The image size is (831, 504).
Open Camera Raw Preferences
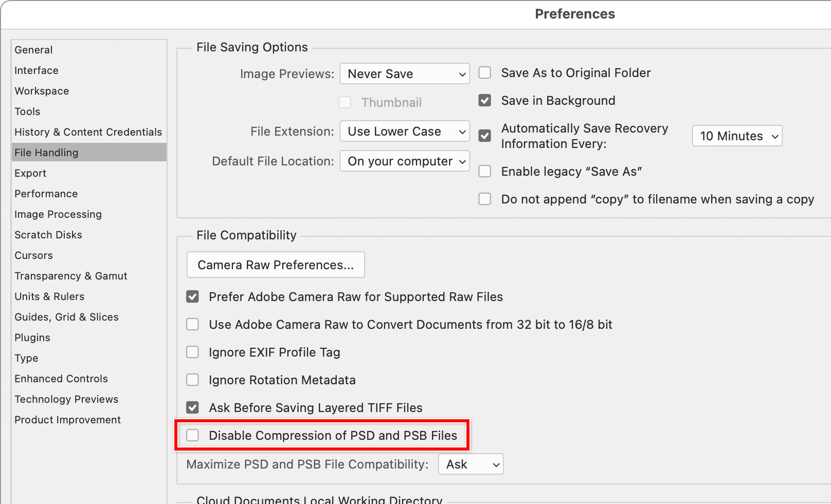(x=276, y=265)
